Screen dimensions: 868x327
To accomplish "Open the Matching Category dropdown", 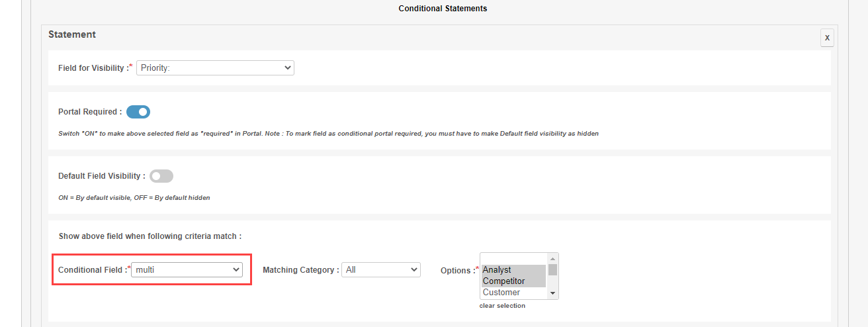I will 380,270.
